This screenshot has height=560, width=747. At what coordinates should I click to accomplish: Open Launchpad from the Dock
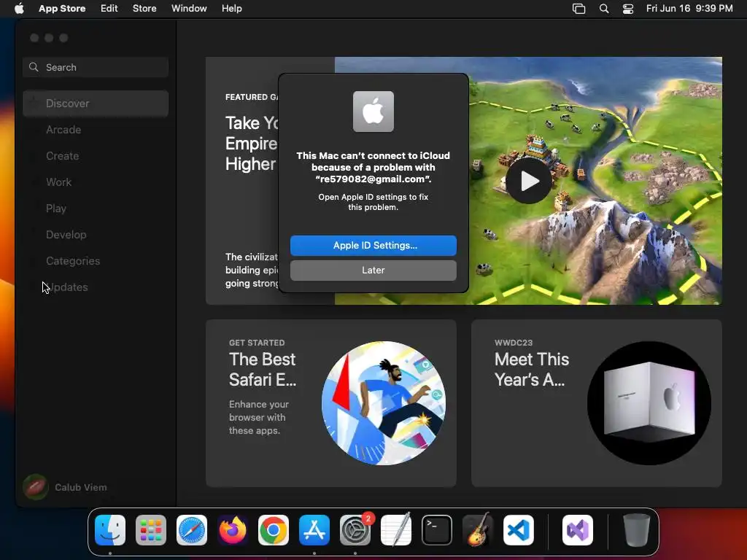click(150, 529)
